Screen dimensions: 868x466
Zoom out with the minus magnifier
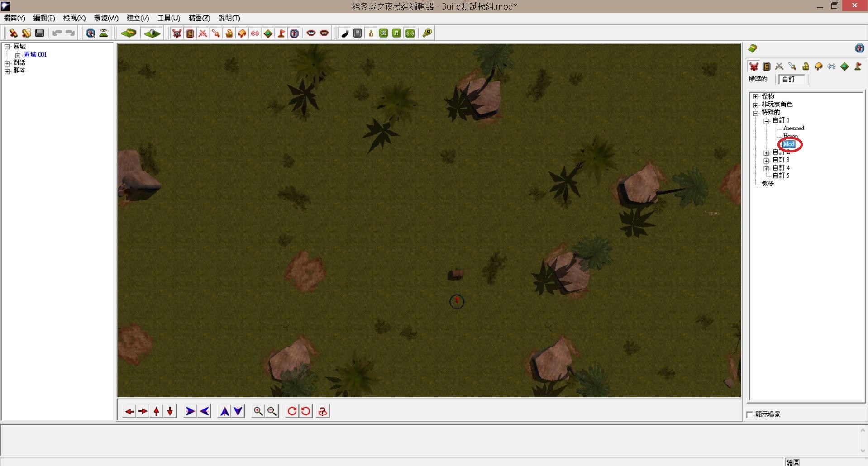point(272,411)
